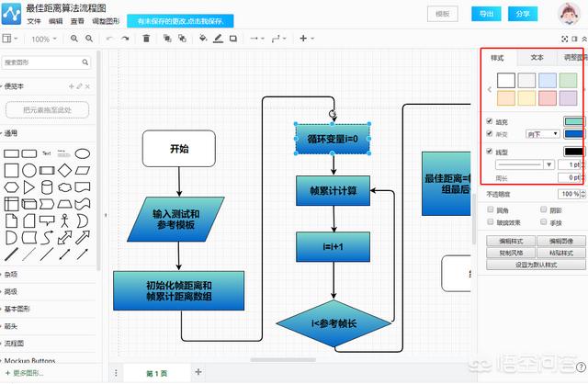Select the fill color bucket icon
Screen dimensions: 588x384
pos(203,39)
